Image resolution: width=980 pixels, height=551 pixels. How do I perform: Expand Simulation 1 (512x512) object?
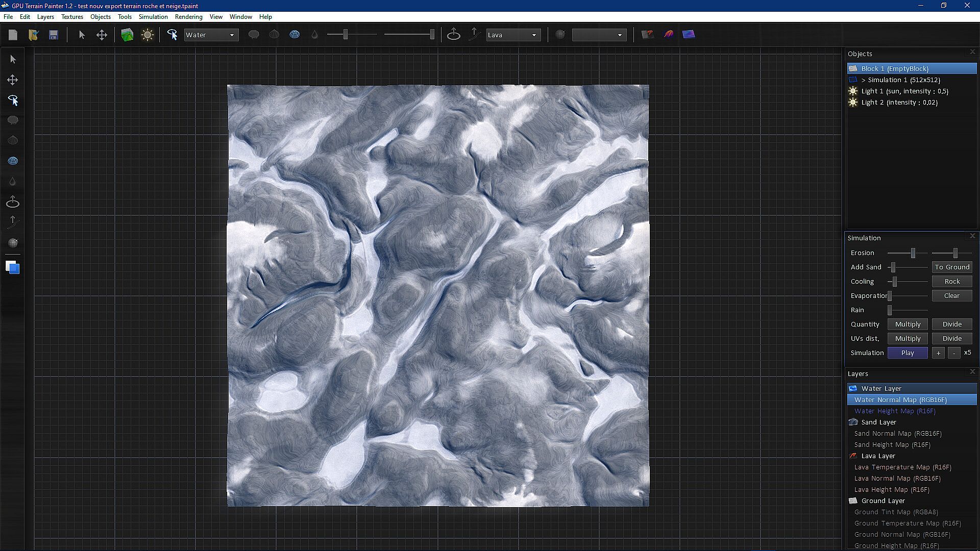coord(863,80)
